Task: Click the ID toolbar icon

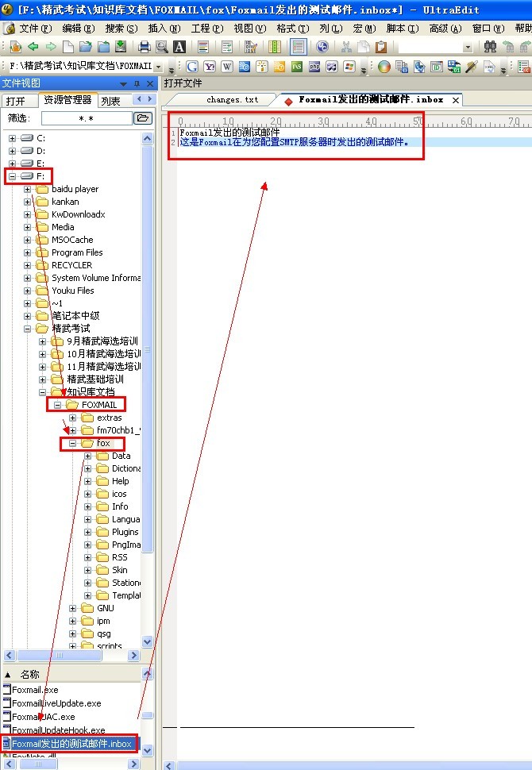Action: pos(436,67)
